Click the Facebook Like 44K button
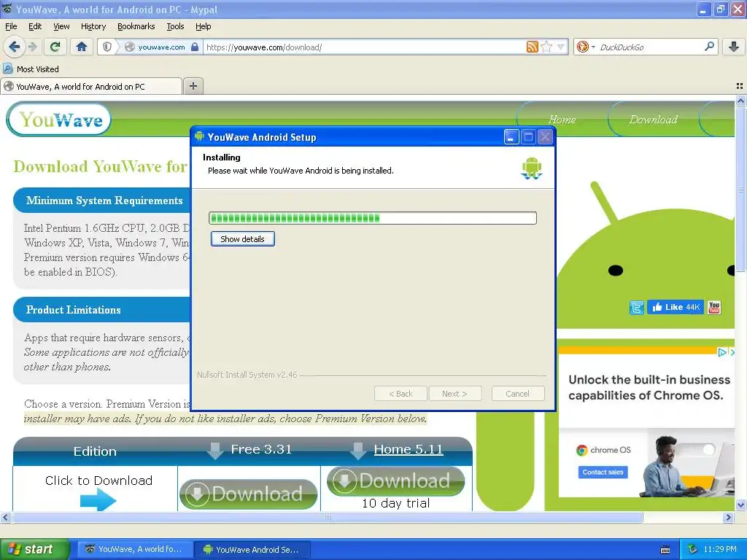 coord(676,307)
